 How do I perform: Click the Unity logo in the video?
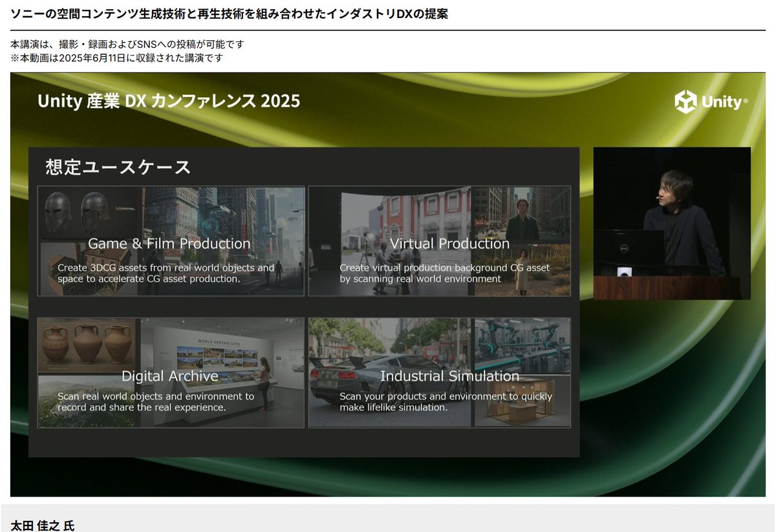[711, 102]
